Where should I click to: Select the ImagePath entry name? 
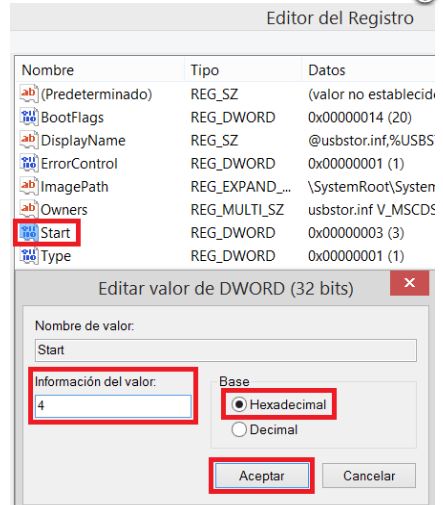pos(74,187)
